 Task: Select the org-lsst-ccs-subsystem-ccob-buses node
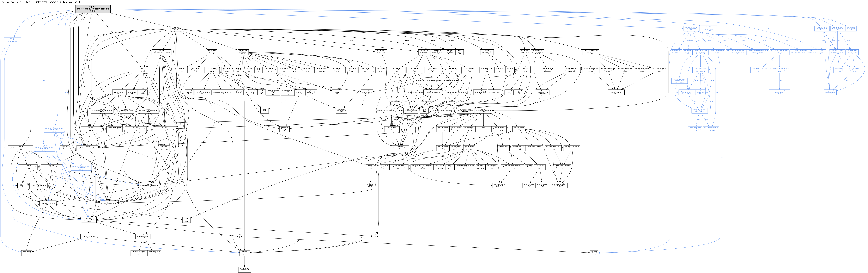click(20, 148)
